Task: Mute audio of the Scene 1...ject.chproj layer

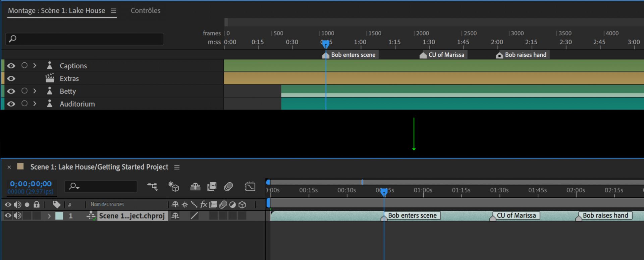Action: point(17,215)
